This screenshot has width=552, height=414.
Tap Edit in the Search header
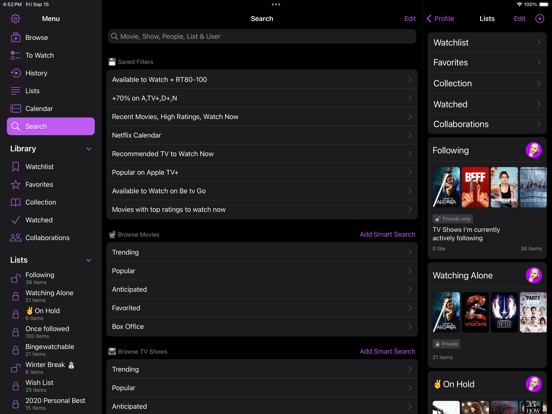tap(410, 19)
